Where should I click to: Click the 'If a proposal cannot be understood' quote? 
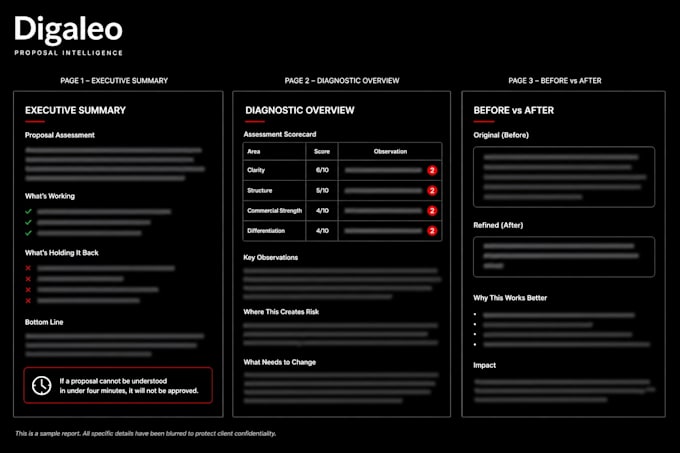coord(129,386)
